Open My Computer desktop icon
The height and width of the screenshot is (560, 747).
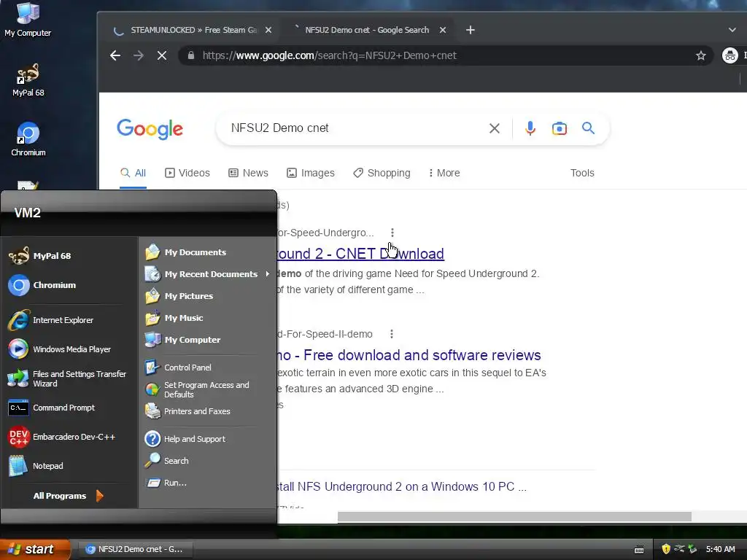(x=28, y=20)
